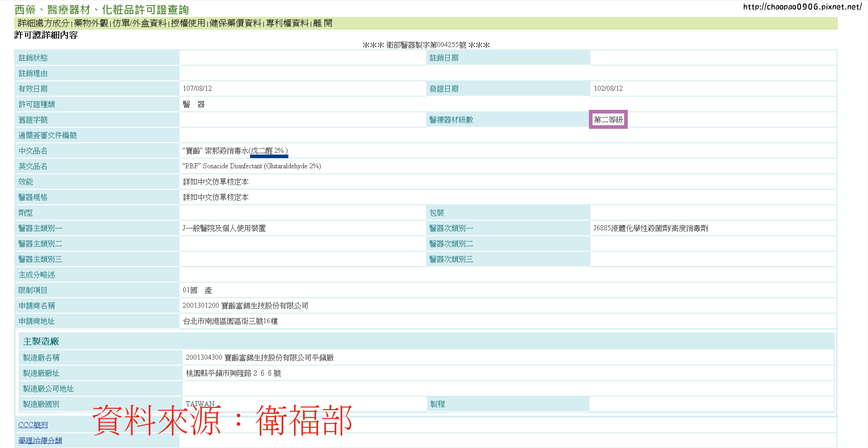Click the 製造廠國別 label
The height and width of the screenshot is (448, 868).
[41, 404]
